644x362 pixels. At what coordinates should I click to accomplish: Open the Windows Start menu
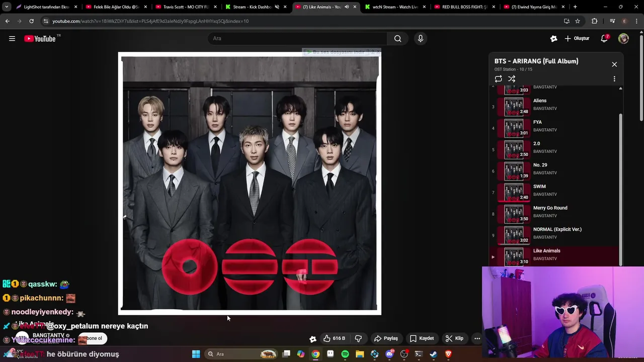click(x=196, y=354)
